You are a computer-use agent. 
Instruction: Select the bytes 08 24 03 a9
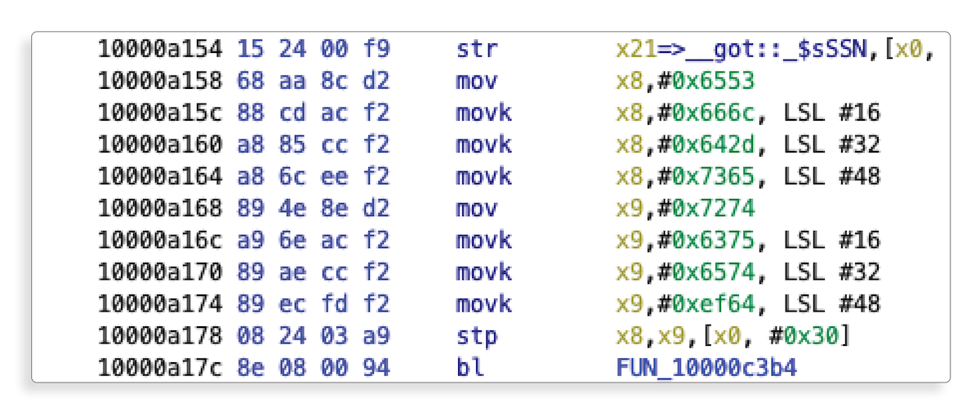point(314,336)
